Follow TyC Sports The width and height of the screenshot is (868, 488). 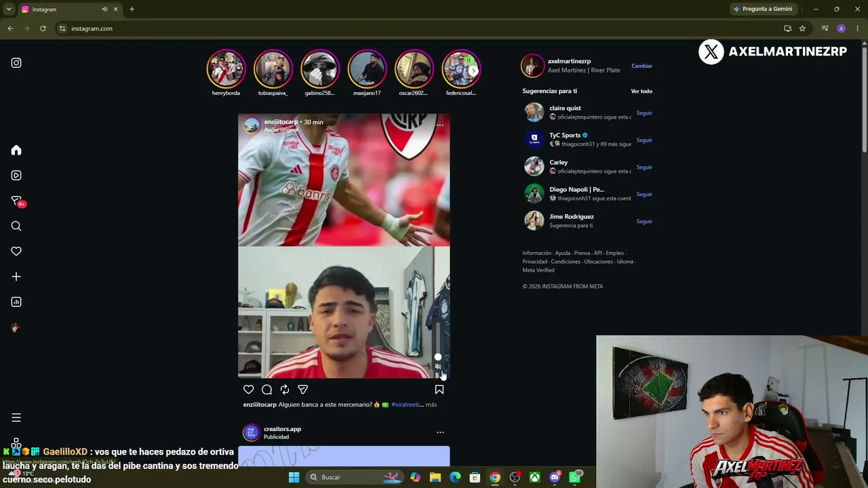(644, 140)
